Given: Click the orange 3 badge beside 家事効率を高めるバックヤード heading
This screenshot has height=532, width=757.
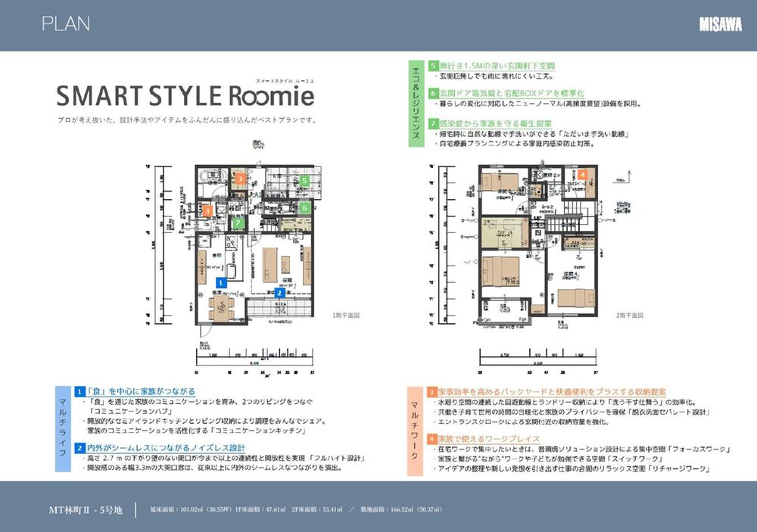Looking at the screenshot, I should (x=432, y=392).
